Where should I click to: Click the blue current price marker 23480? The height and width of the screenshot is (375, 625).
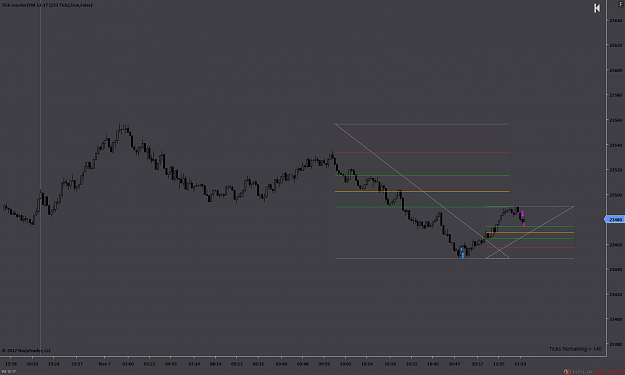point(615,220)
